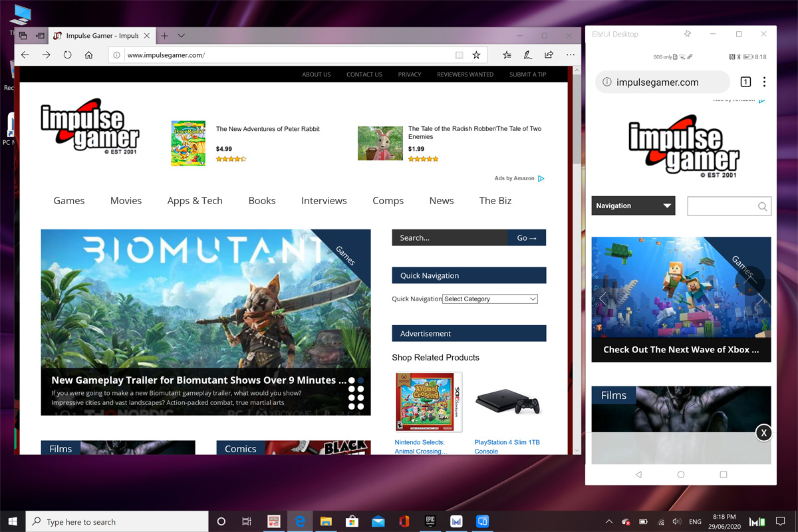Launch Epic Games from taskbar

430,521
